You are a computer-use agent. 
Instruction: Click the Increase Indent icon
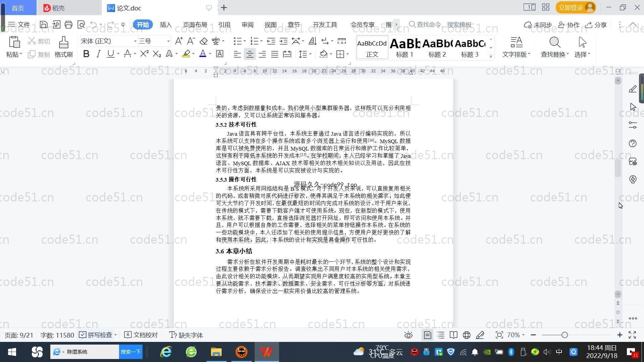pyautogui.click(x=283, y=41)
